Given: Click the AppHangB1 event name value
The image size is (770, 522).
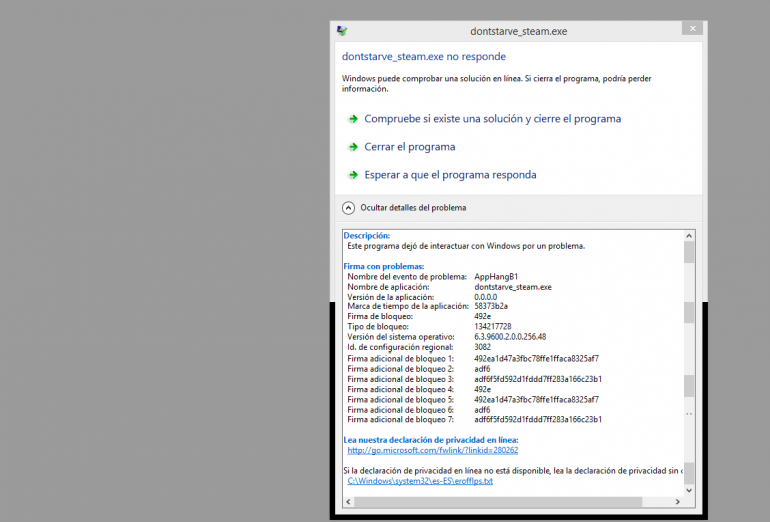Looking at the screenshot, I should [x=496, y=277].
